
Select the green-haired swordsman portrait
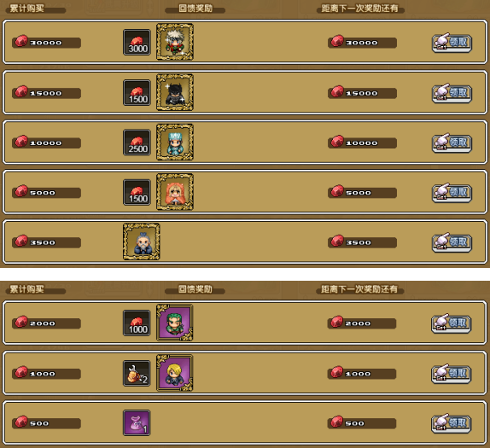tap(174, 323)
